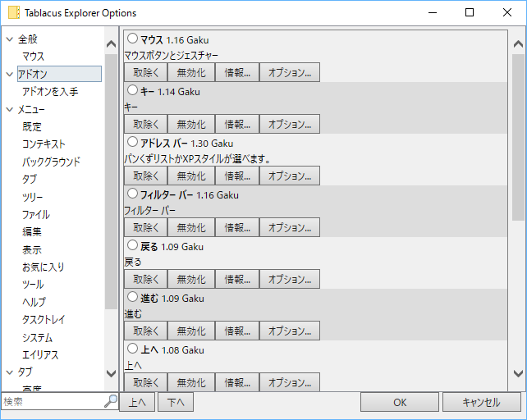Click the addon list scroll-down arrow

(x=518, y=373)
